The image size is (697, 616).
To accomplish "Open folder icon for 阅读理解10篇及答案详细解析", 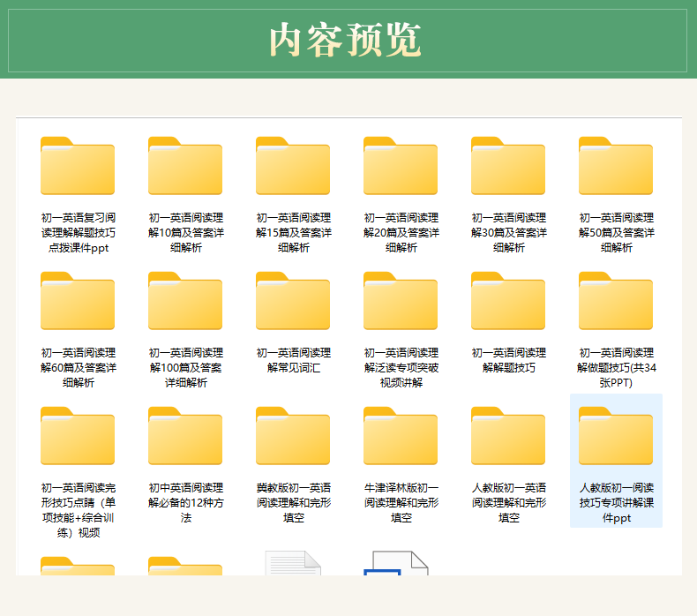I will point(185,166).
